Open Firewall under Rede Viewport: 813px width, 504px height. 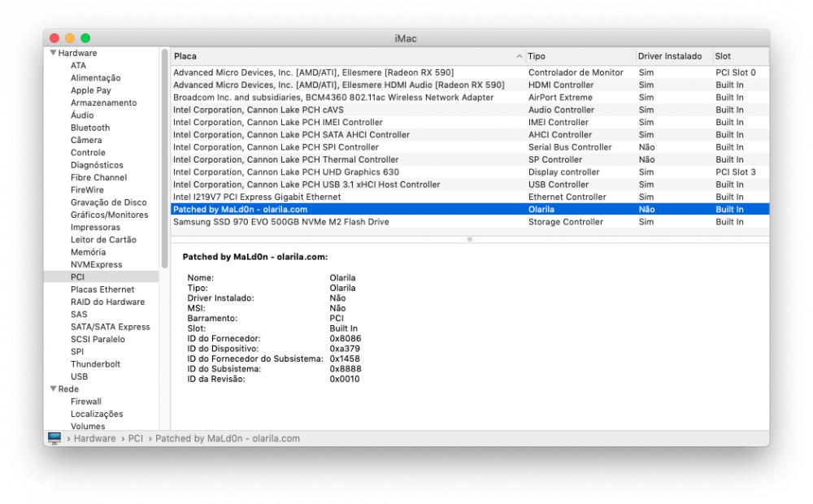tap(86, 402)
